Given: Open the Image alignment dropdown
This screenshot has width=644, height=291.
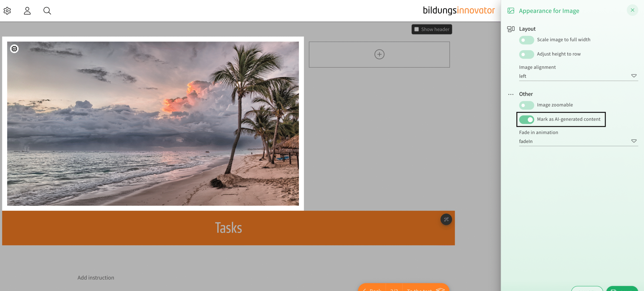Looking at the screenshot, I should click(578, 76).
